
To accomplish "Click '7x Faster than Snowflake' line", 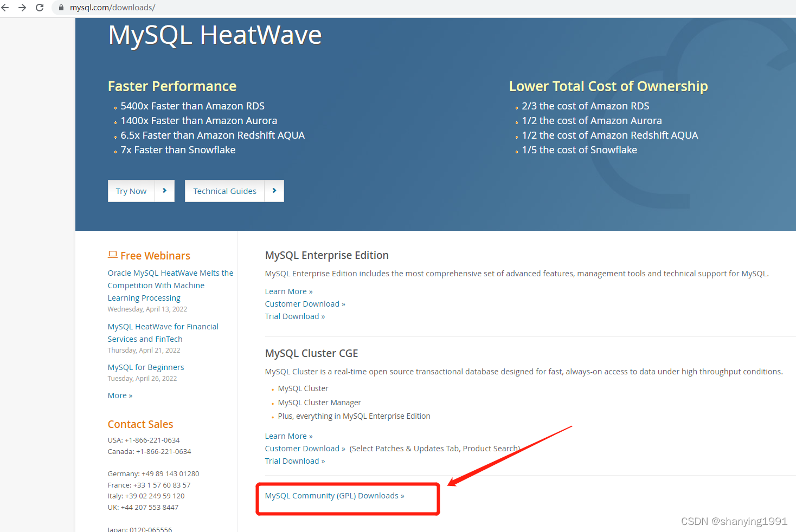I will [178, 150].
